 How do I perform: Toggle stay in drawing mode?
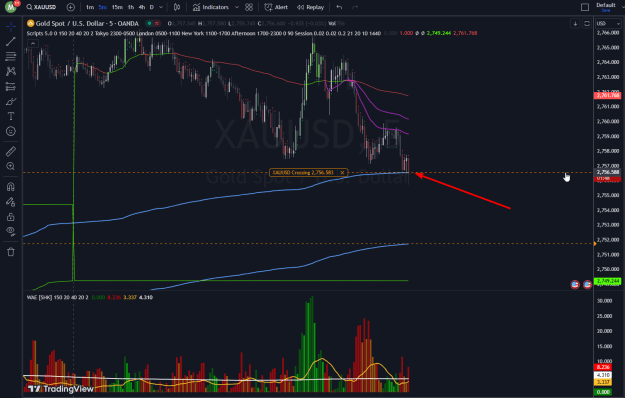11,202
